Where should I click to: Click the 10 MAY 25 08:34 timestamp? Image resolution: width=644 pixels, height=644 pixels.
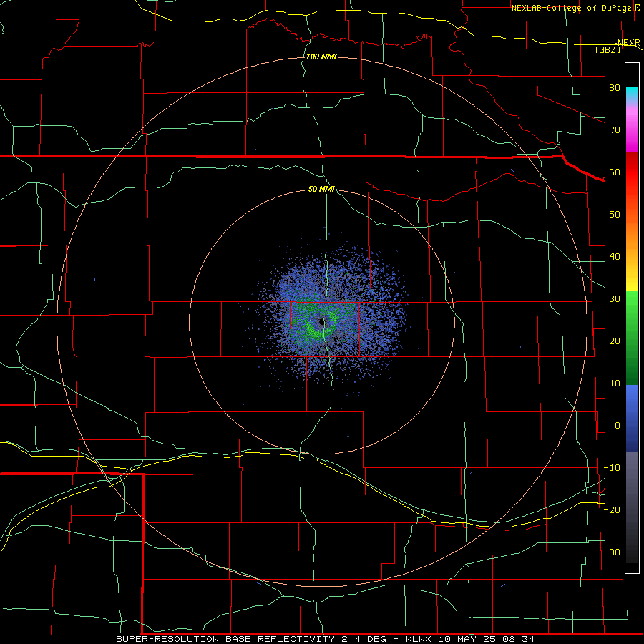pyautogui.click(x=487, y=639)
